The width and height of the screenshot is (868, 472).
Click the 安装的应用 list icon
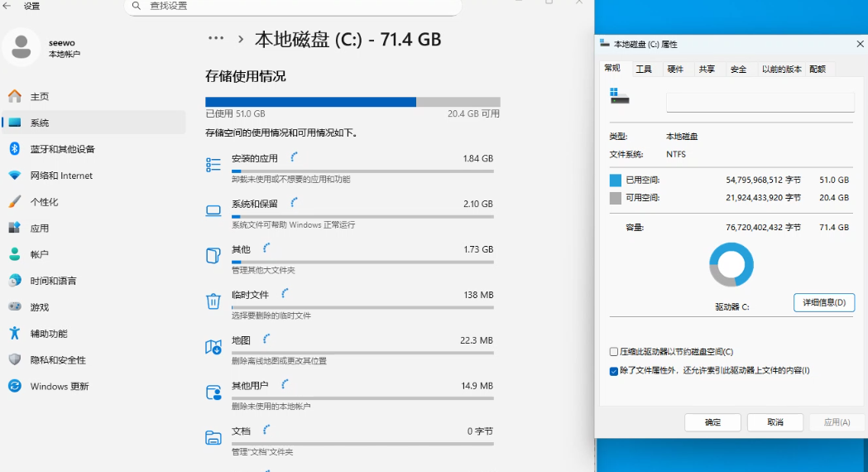point(213,165)
